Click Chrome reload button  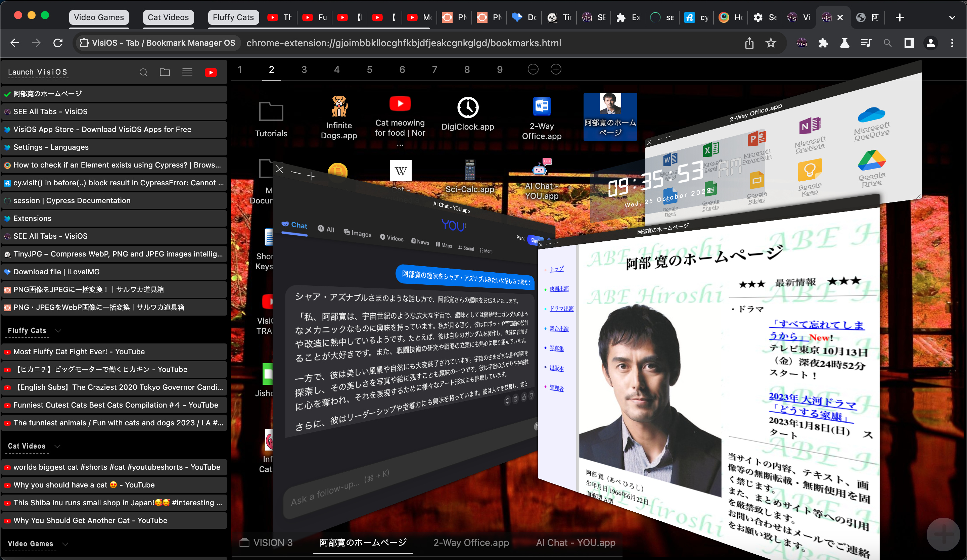pos(58,43)
